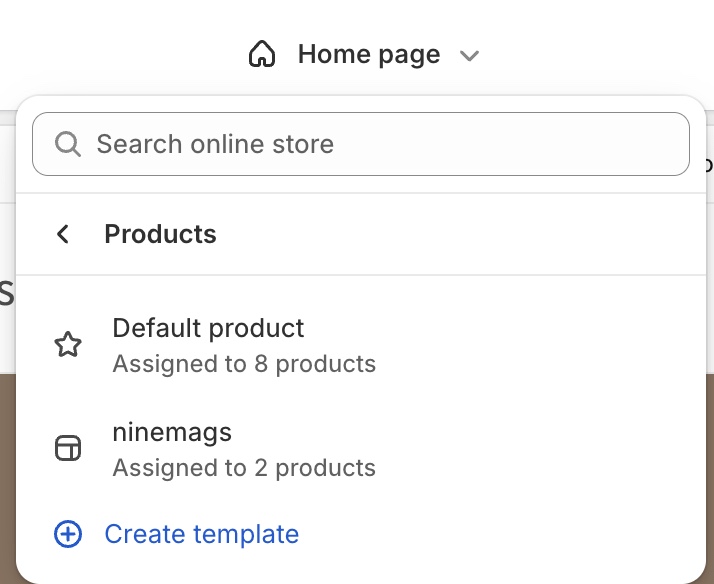
Task: Click the Products section heading
Action: [x=160, y=234]
